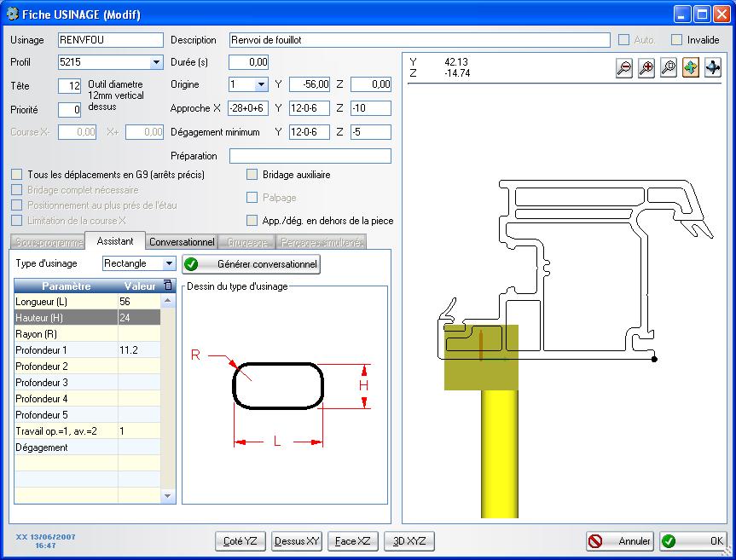Click Dégagement minimum Z field -5
This screenshot has height=560, width=736.
371,132
